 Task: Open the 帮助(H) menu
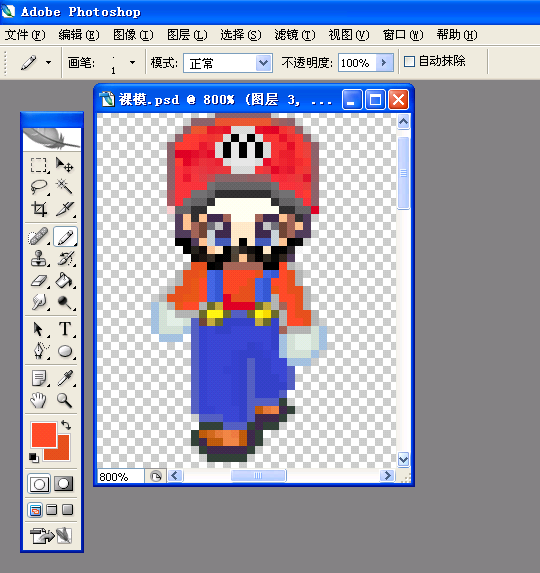(x=457, y=35)
